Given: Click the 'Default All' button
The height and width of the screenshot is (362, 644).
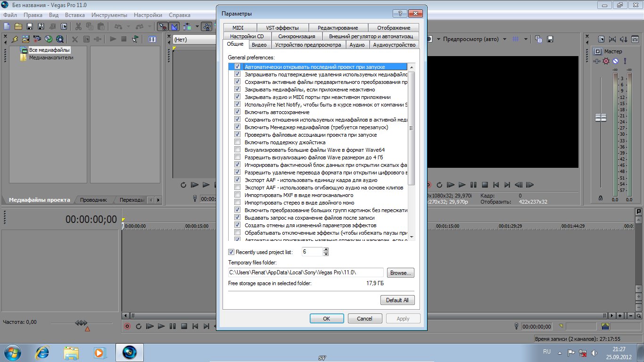Looking at the screenshot, I should (x=397, y=300).
